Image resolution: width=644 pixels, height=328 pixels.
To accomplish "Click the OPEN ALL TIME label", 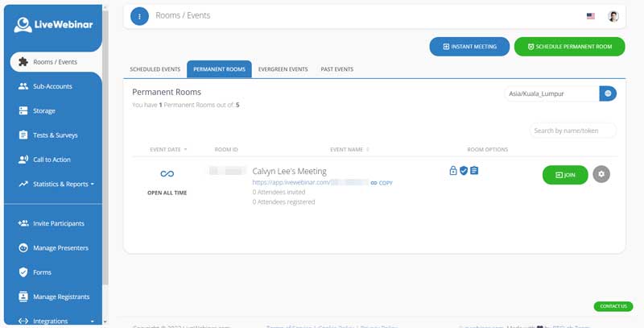I will click(x=167, y=193).
